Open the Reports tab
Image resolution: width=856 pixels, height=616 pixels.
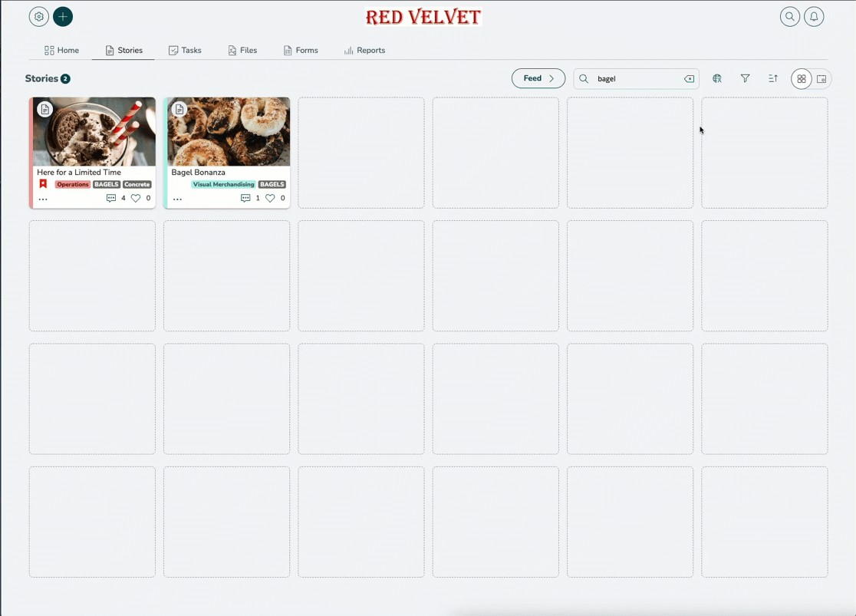(x=364, y=50)
